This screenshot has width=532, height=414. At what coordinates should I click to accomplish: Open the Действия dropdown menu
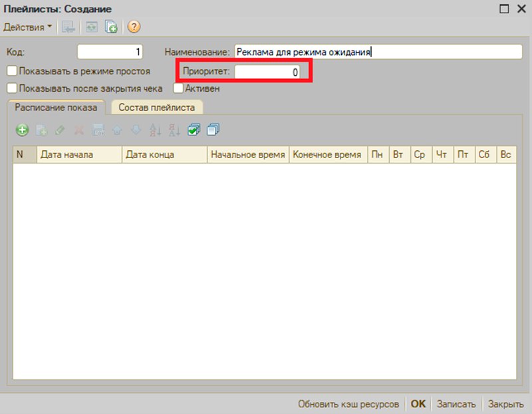[x=27, y=27]
